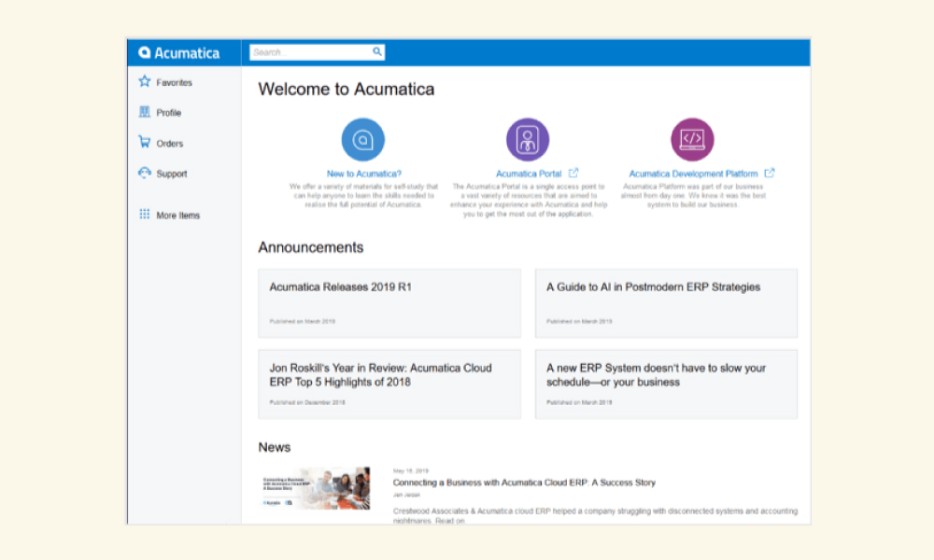This screenshot has width=934, height=560.
Task: Click the Orders cart icon
Action: point(144,142)
